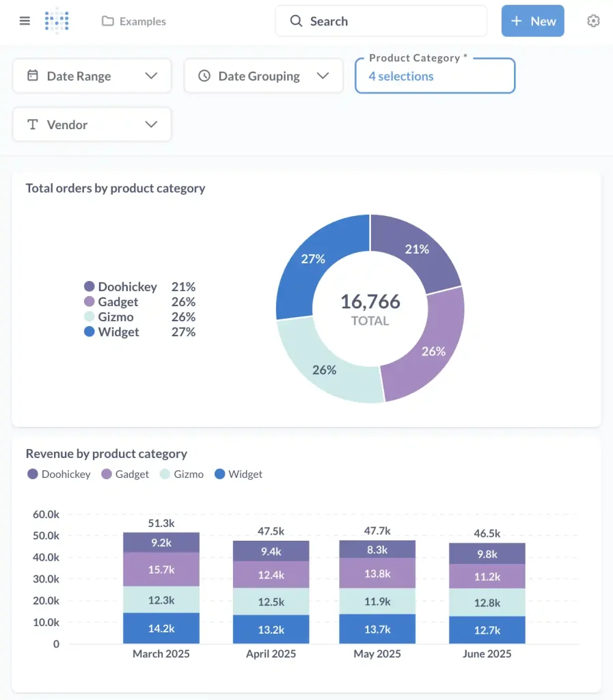Open the hamburger sidebar menu
Viewport: 613px width, 700px height.
[x=25, y=21]
